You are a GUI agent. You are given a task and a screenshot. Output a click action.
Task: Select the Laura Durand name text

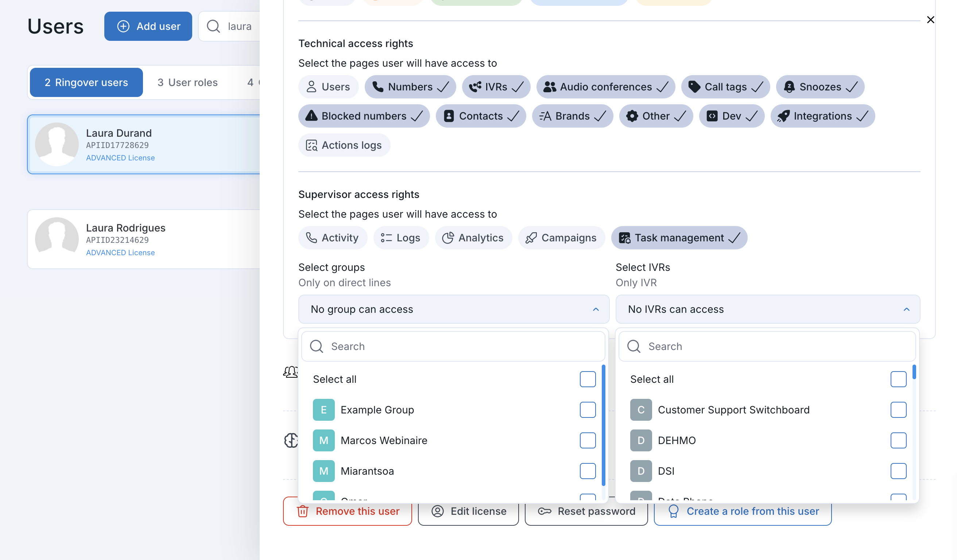tap(119, 133)
